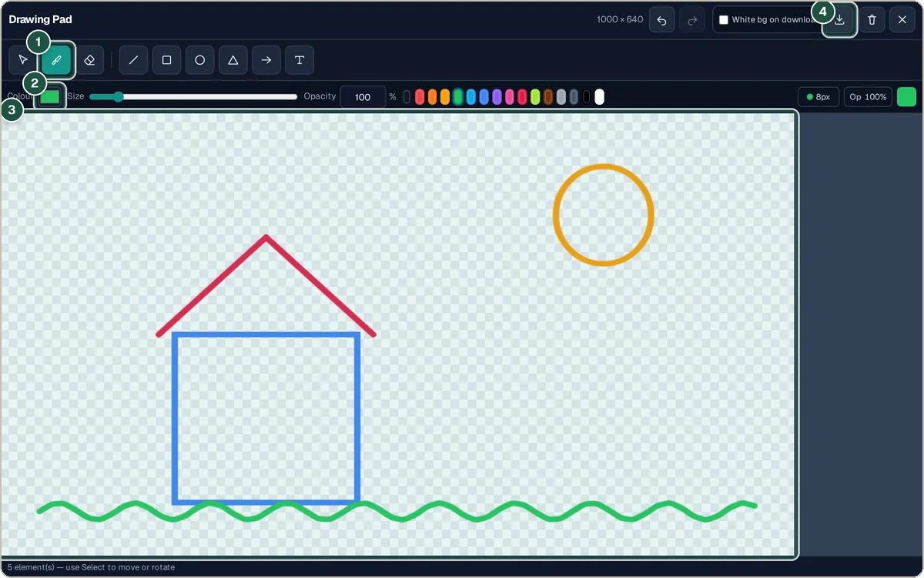Pick the lime green palette swatch

click(x=535, y=97)
